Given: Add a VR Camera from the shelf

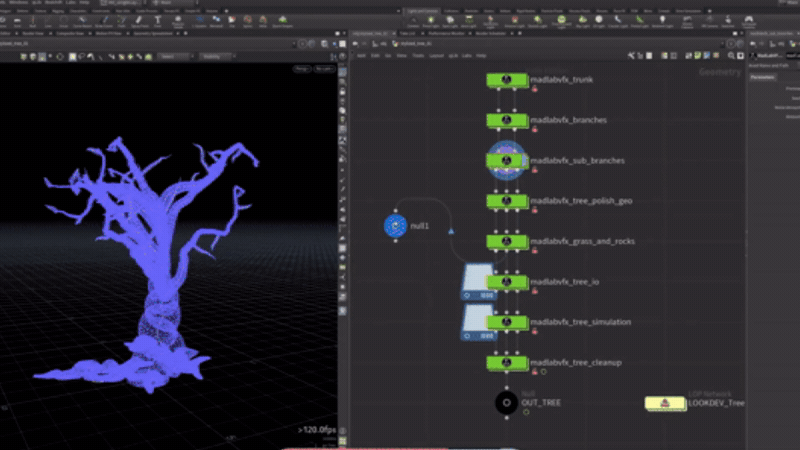Looking at the screenshot, I should coord(709,22).
